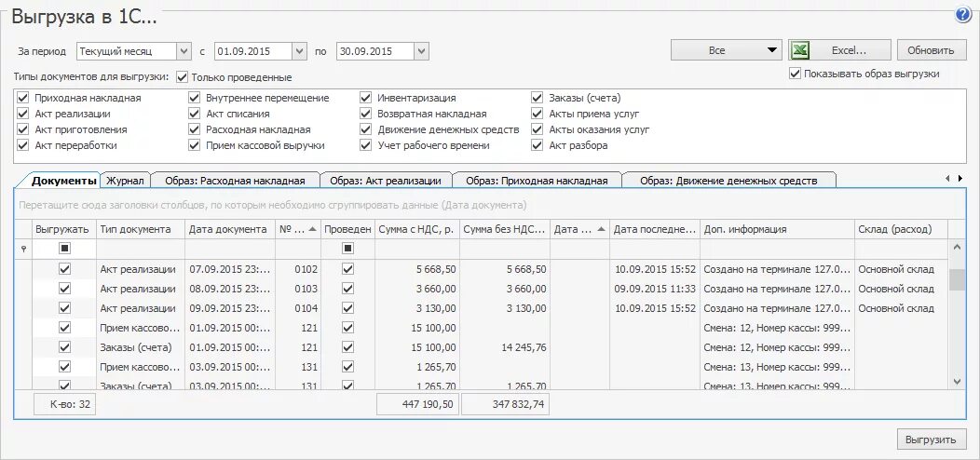The height and width of the screenshot is (460, 980).
Task: Click the 'Склад (расход)' column header
Action: point(901,229)
